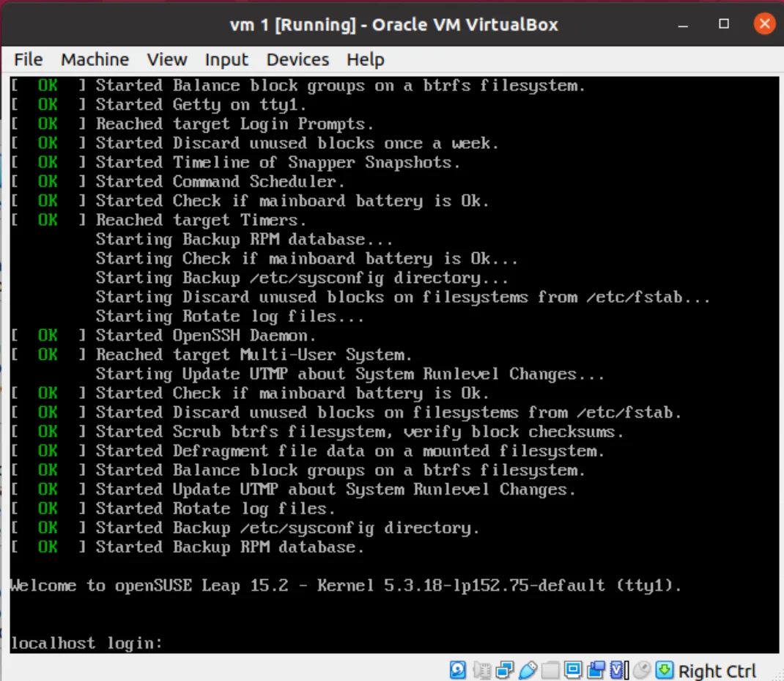Click the recording status icon
Viewport: 784px width, 681px height.
596,670
